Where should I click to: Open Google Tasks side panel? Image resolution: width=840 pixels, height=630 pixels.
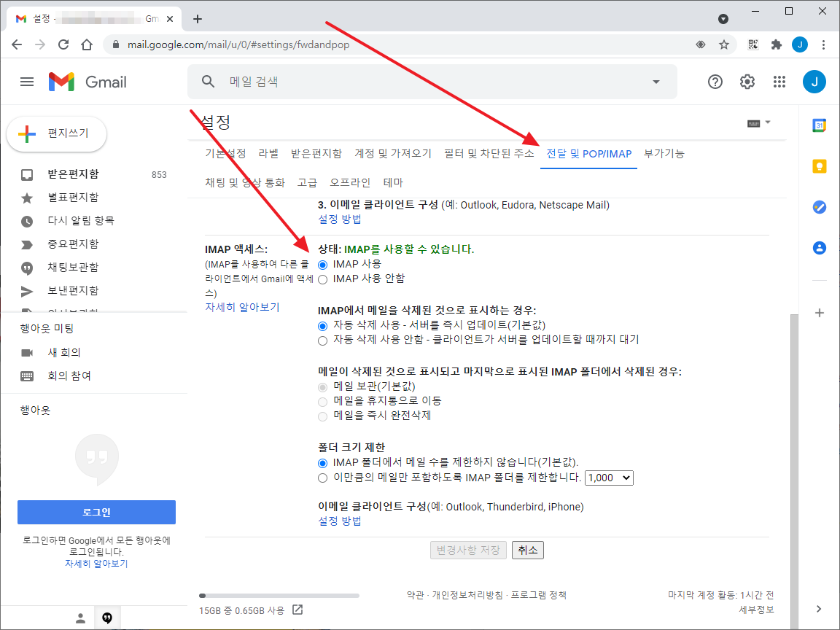pos(819,207)
